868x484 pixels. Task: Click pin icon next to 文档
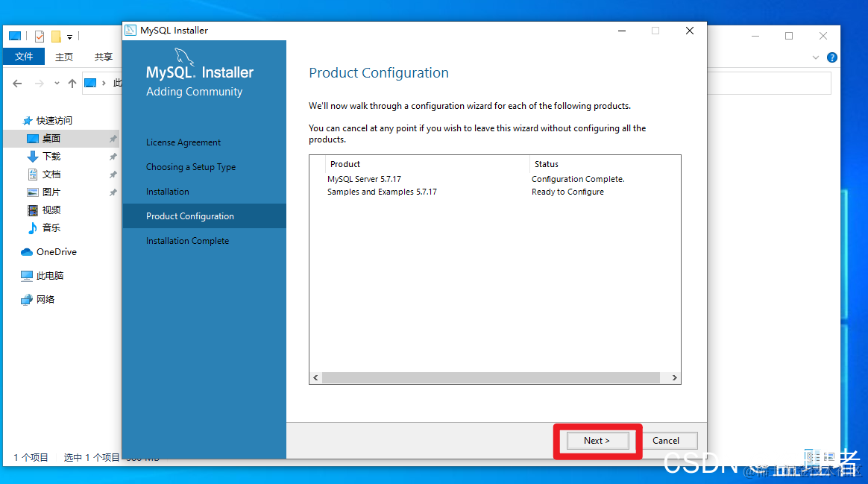pos(113,175)
